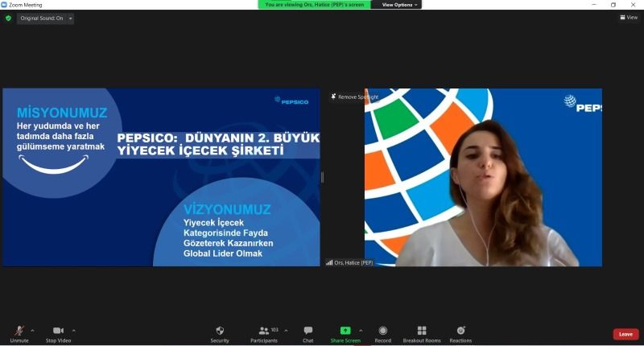Click the green encryption shield icon
The width and height of the screenshot is (644, 346).
pyautogui.click(x=8, y=18)
